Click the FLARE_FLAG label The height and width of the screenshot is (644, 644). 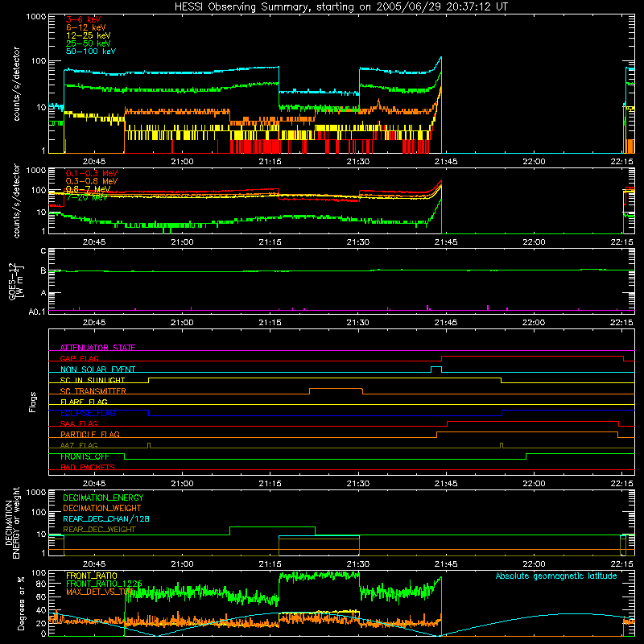[84, 402]
